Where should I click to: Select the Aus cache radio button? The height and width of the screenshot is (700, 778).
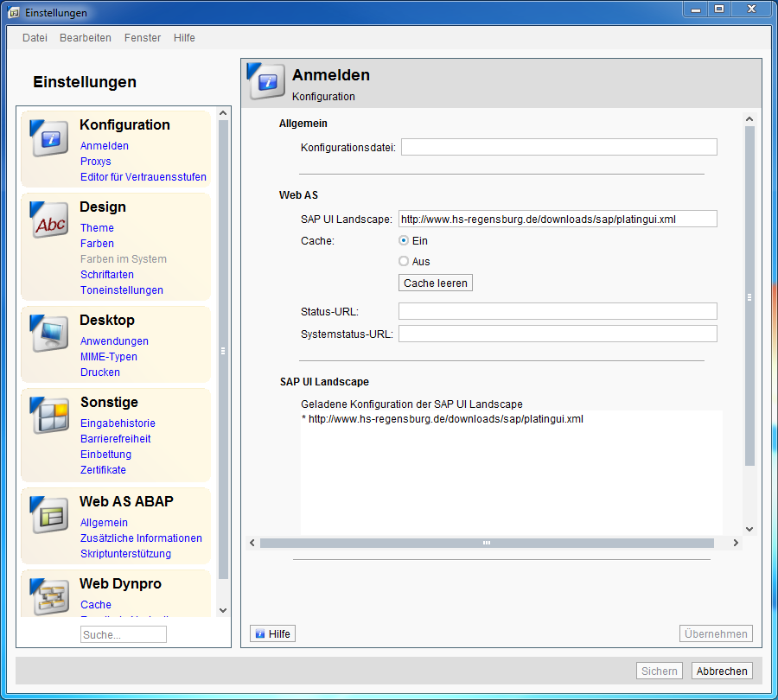coord(404,261)
